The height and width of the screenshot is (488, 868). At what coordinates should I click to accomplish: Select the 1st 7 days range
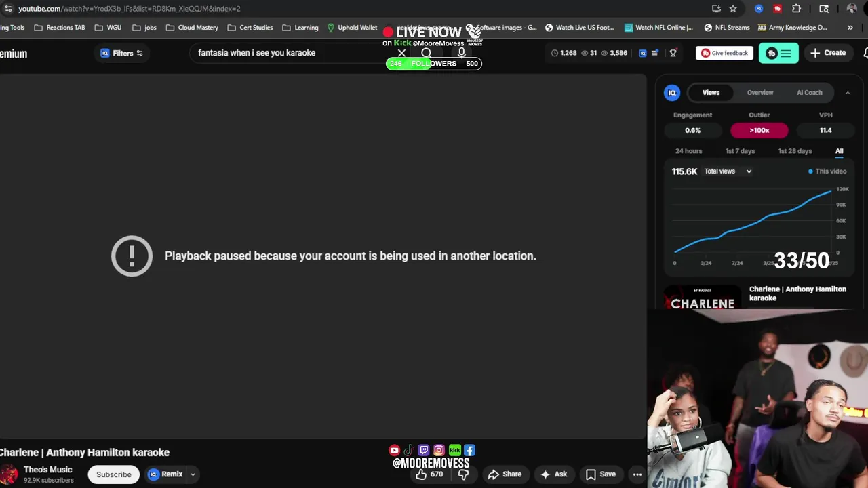tap(740, 151)
